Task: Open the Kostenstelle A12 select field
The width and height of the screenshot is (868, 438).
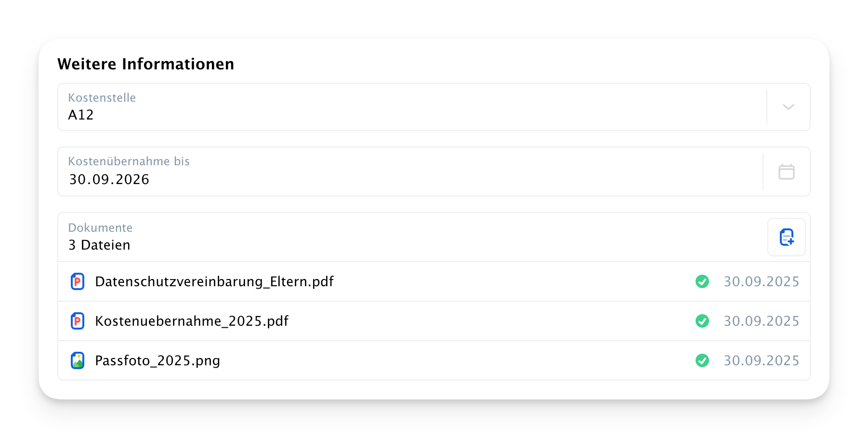Action: (x=434, y=107)
